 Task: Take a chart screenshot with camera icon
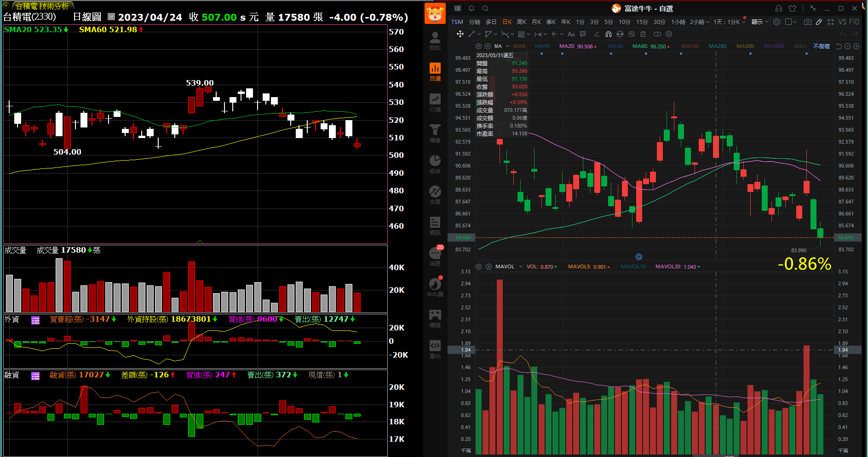pyautogui.click(x=807, y=22)
